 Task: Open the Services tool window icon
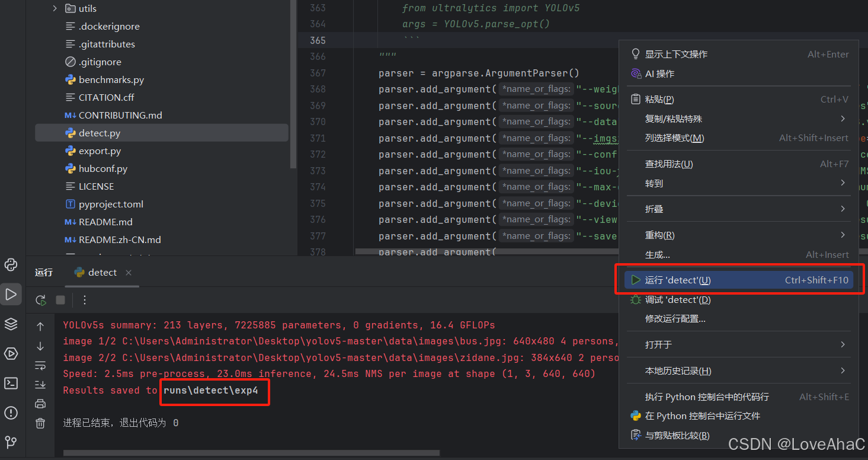coord(11,353)
